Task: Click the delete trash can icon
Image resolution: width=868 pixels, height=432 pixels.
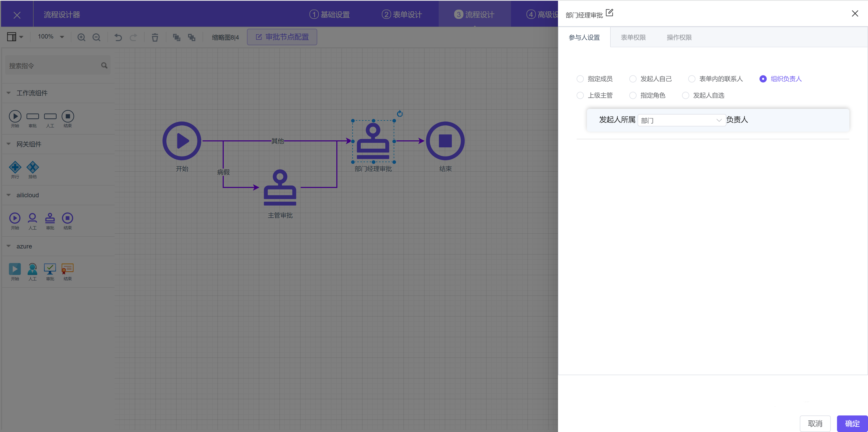Action: point(155,37)
